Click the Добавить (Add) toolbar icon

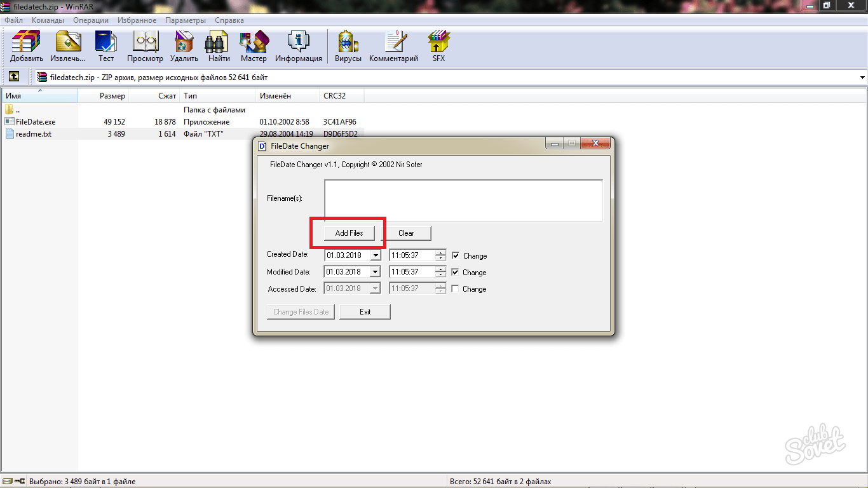26,43
